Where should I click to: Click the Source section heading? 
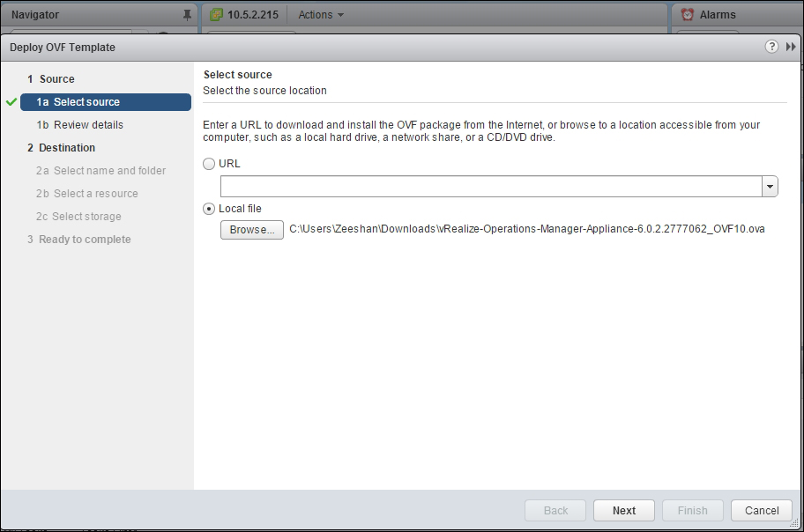(x=56, y=79)
